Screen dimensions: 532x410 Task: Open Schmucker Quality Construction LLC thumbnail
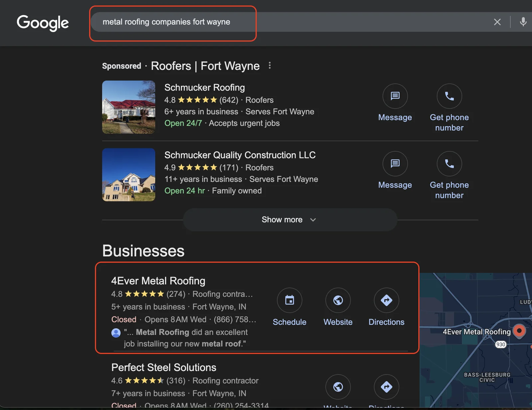[x=129, y=175]
